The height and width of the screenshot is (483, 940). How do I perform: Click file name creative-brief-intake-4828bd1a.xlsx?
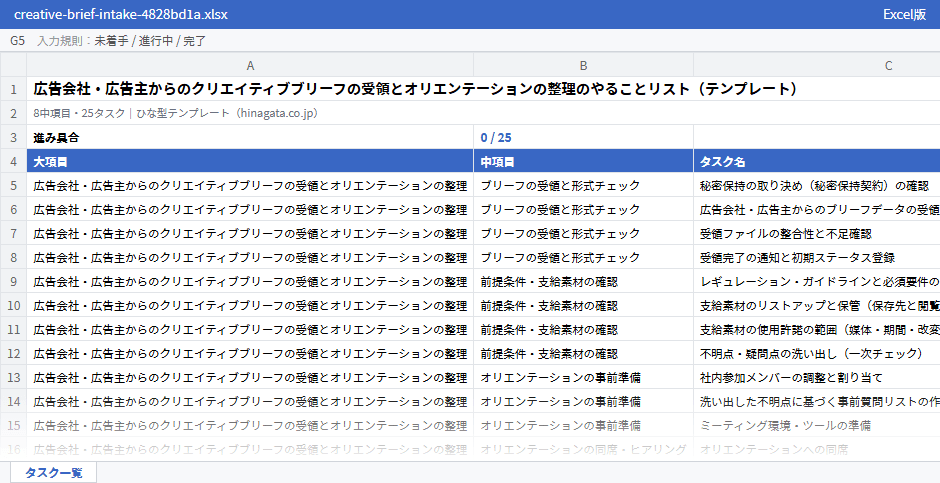(120, 14)
